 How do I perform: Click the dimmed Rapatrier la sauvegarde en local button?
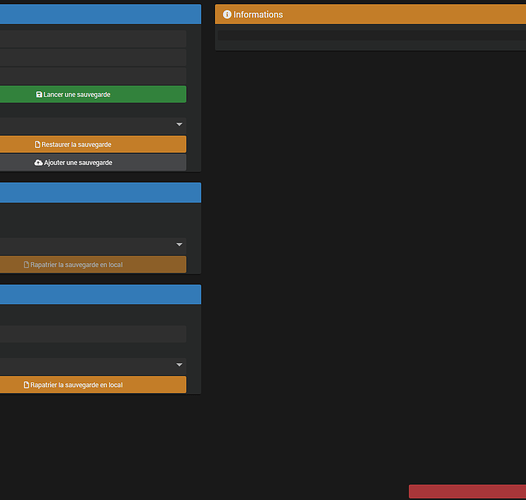[93, 264]
